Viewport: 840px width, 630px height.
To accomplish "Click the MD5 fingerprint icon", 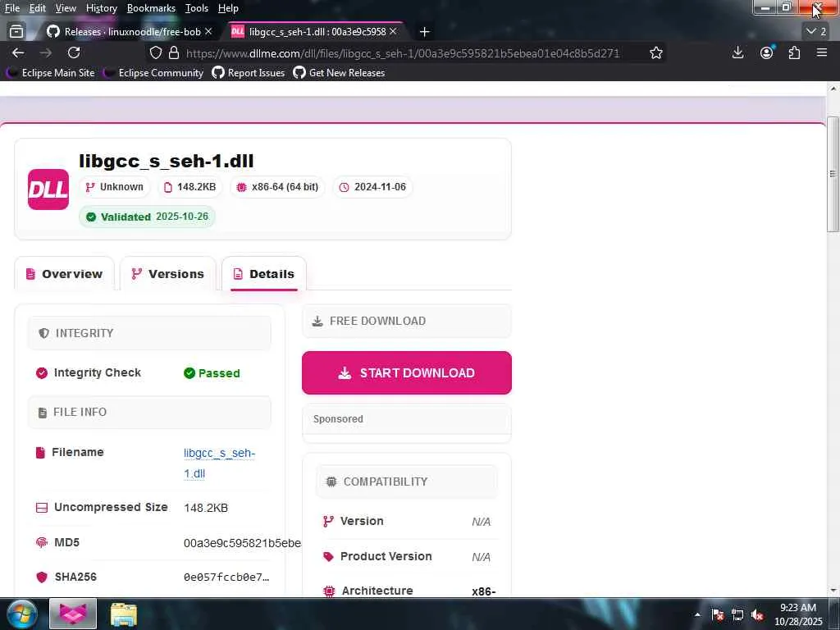I will (x=42, y=542).
